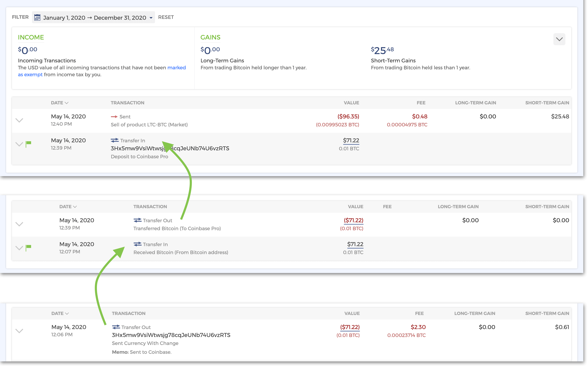Click green flag on Received Bitcoin row
588x367 pixels.
[28, 247]
